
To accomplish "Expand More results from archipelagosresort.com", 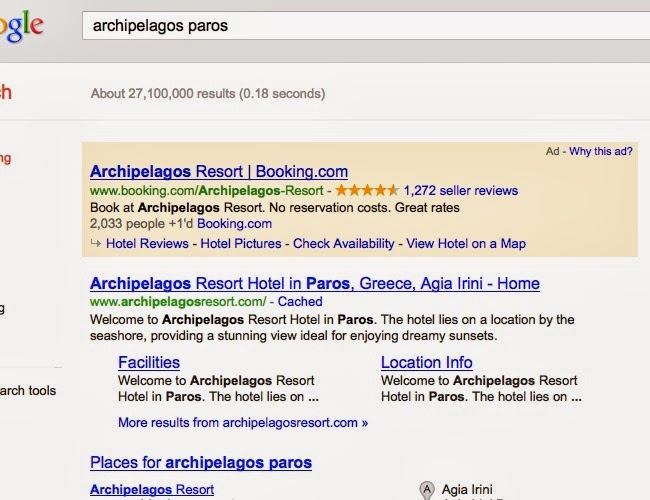I will coord(243,423).
